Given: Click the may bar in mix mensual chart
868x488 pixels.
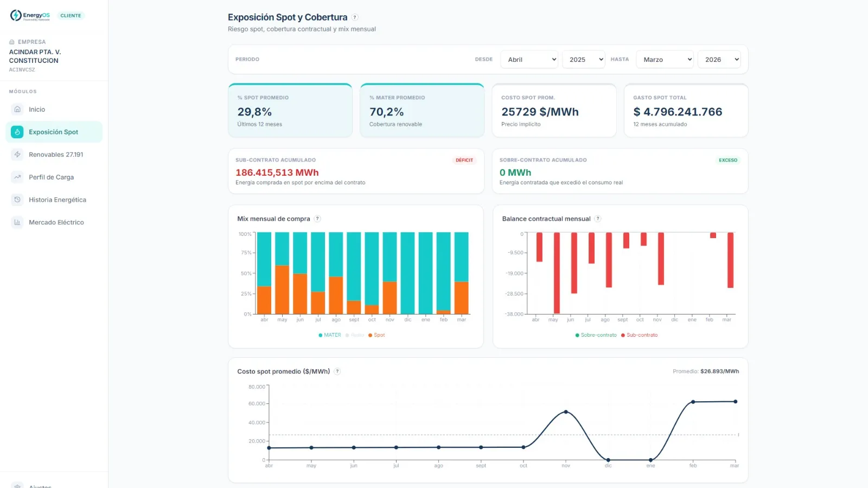Looking at the screenshot, I should pyautogui.click(x=282, y=273).
